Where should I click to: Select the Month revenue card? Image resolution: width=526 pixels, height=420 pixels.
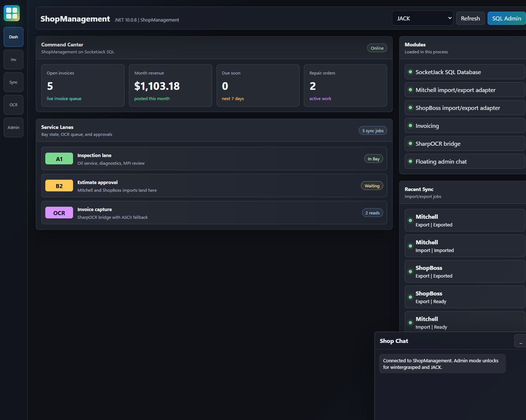click(x=171, y=85)
